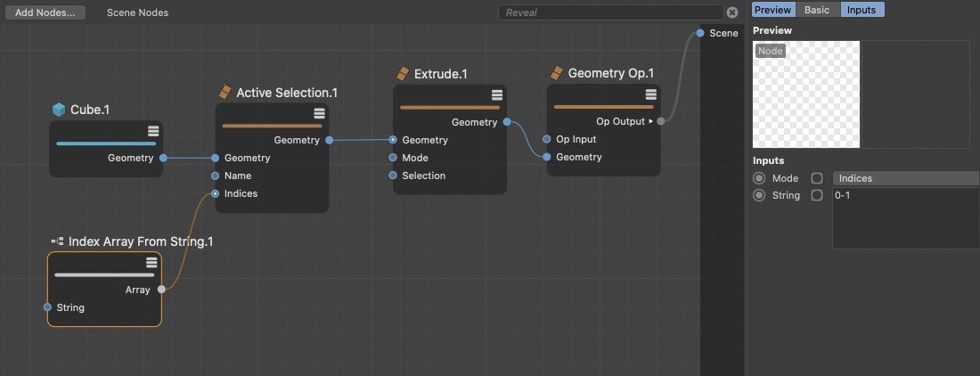This screenshot has width=980, height=376.
Task: Toggle the port checkbox beside String field
Action: 817,195
